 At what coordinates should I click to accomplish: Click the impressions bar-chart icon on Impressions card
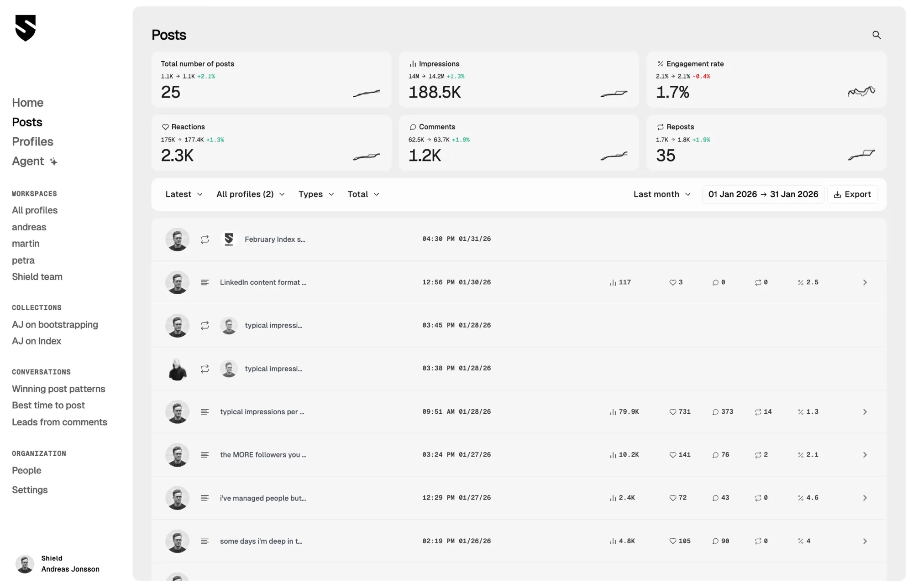pyautogui.click(x=413, y=63)
